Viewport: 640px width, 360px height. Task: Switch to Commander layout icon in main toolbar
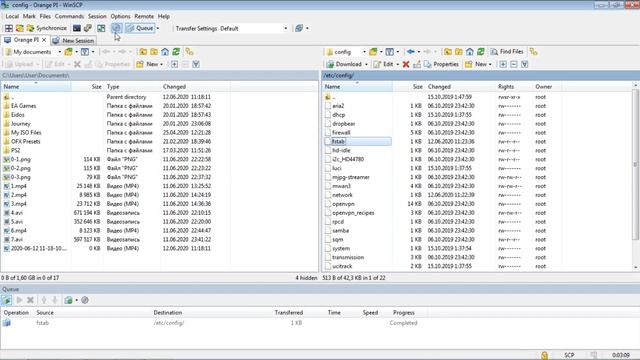8,28
